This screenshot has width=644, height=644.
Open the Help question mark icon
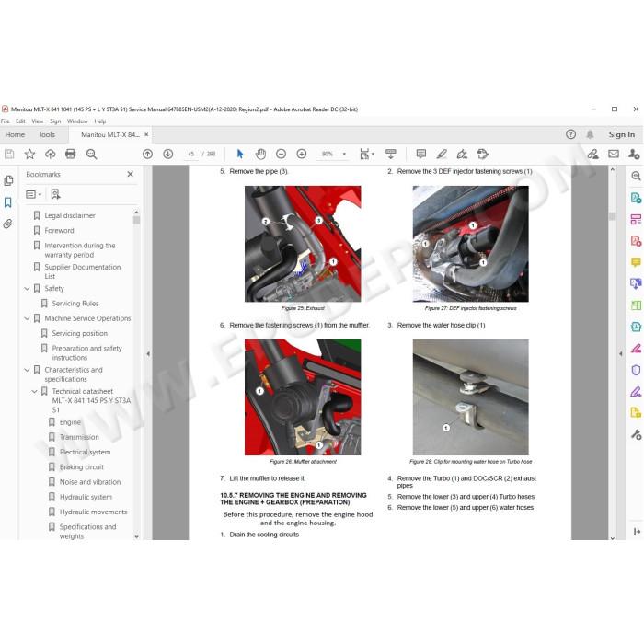pos(571,134)
